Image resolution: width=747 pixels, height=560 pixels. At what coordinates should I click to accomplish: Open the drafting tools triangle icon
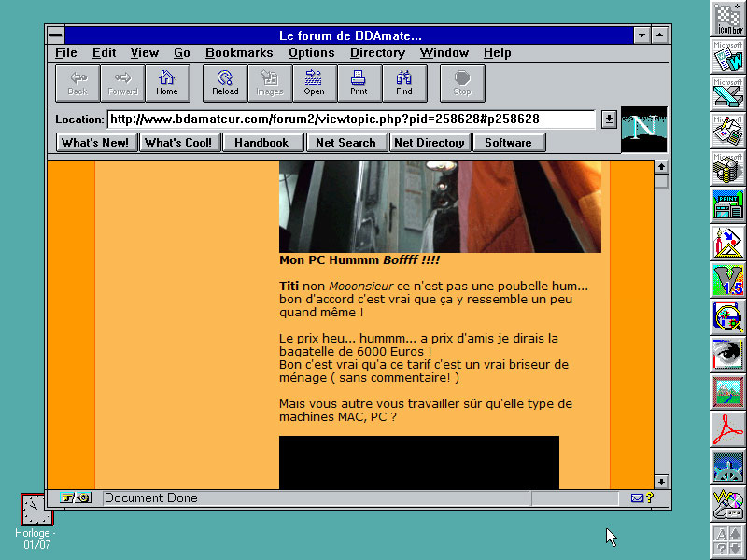coord(728,243)
